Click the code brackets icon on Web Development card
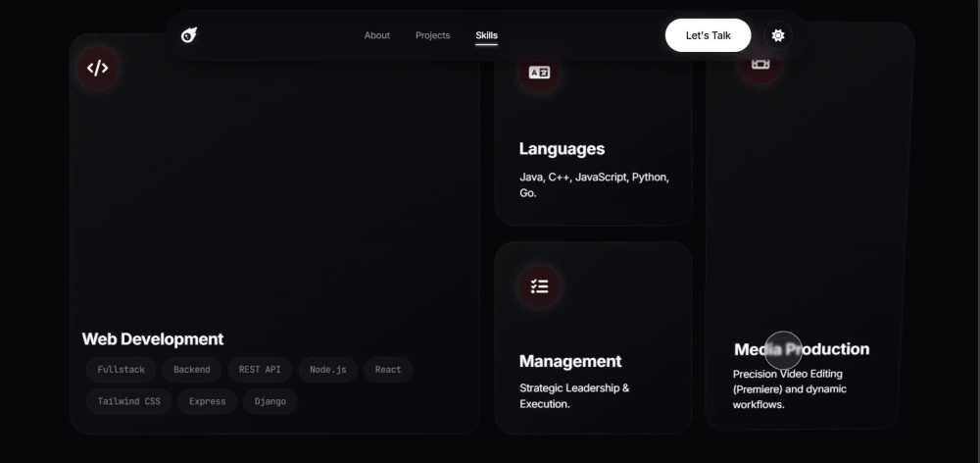This screenshot has width=980, height=463. tap(97, 68)
